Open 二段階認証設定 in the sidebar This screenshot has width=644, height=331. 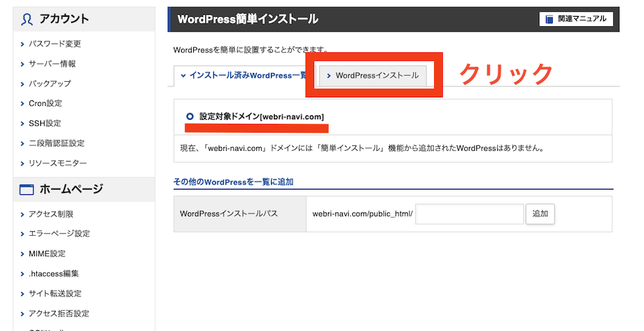[x=56, y=143]
